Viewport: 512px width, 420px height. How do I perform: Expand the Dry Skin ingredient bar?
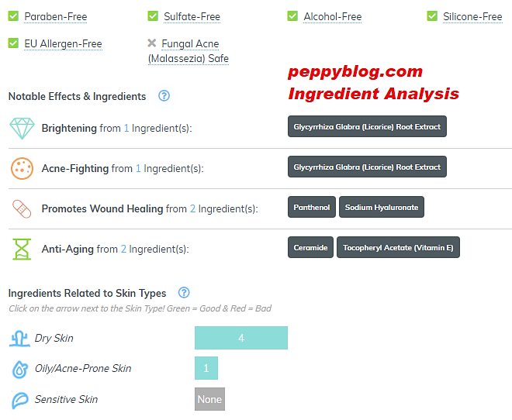click(x=240, y=338)
